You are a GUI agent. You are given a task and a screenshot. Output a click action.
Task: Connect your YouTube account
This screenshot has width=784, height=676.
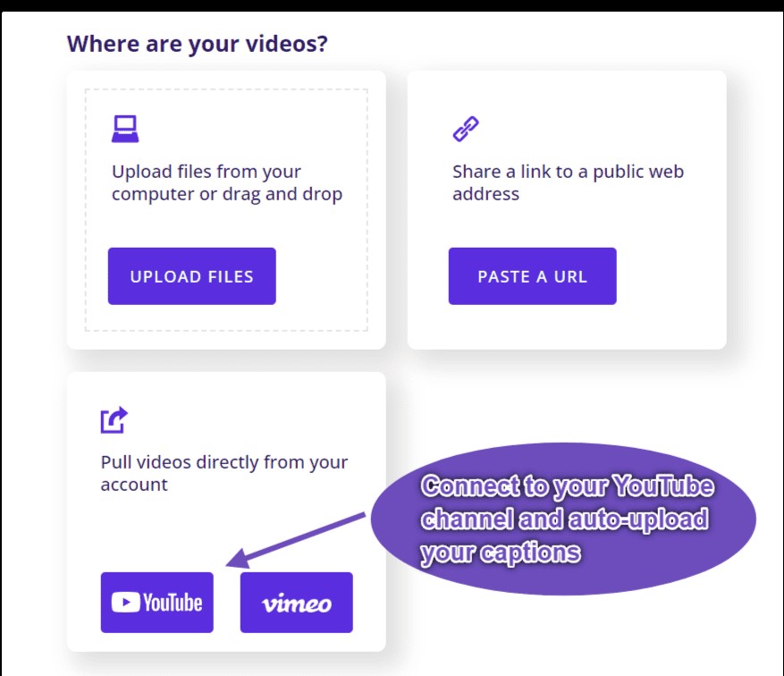[x=157, y=603]
